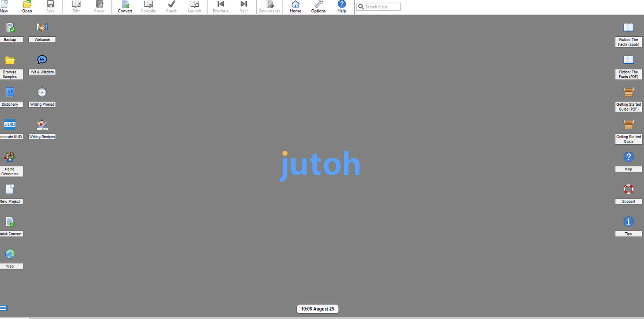This screenshot has width=644, height=319.
Task: Open a project with the Open toolbar icon
Action: [27, 4]
